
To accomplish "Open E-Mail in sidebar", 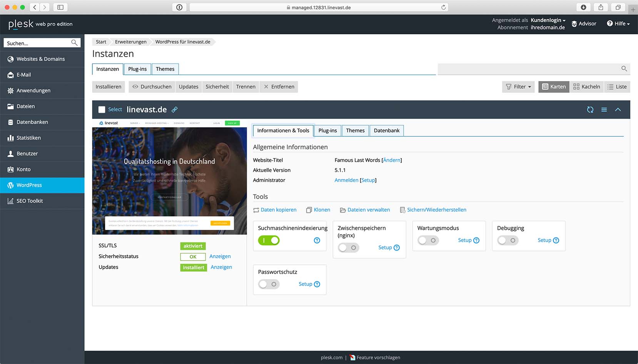I will coord(42,75).
